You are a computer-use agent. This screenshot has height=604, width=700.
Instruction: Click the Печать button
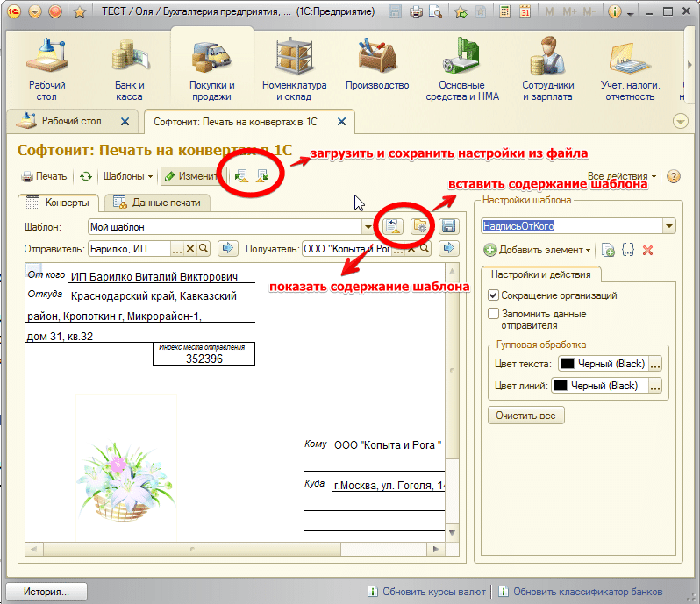click(44, 177)
